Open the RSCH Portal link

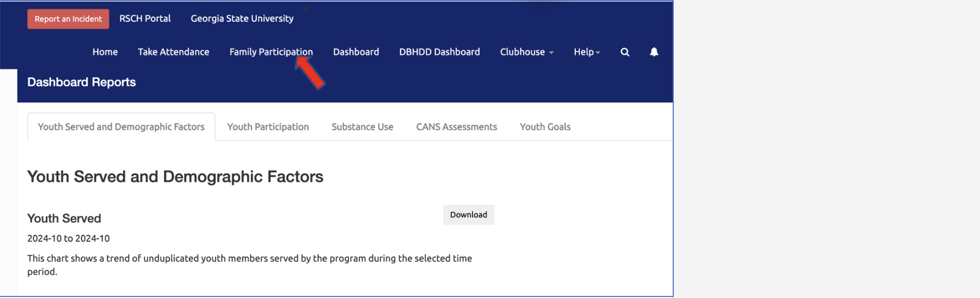click(x=145, y=19)
